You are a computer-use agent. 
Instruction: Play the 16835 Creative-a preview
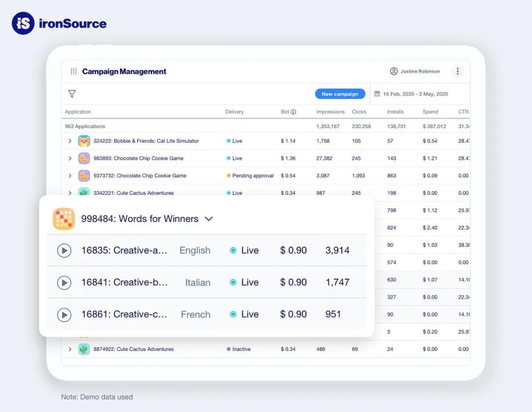[64, 251]
